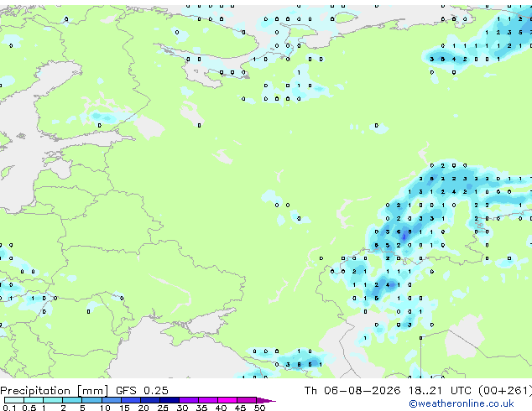Image resolution: width=532 pixels, height=411 pixels.
Task: Select the 35–40 mm legend color box
Action: click(x=208, y=400)
